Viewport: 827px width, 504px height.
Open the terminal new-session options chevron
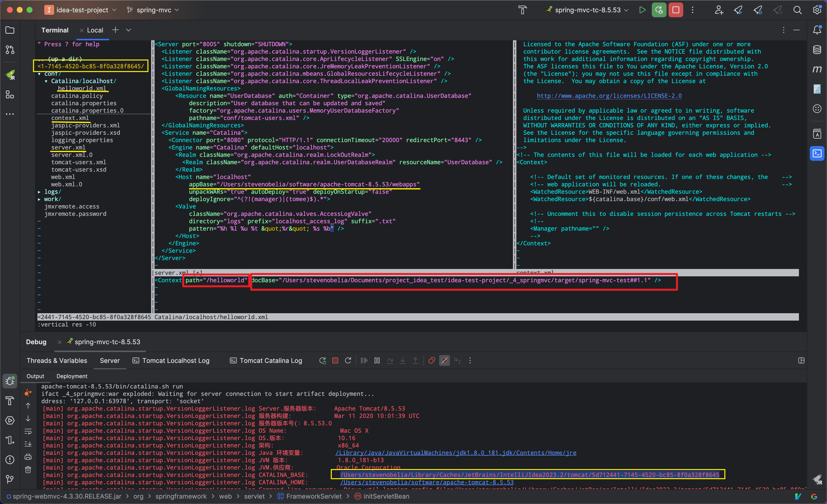coord(128,30)
